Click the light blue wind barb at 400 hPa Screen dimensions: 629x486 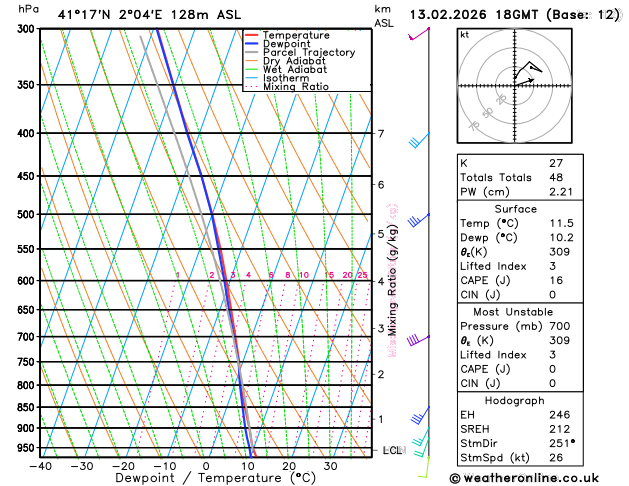point(419,140)
